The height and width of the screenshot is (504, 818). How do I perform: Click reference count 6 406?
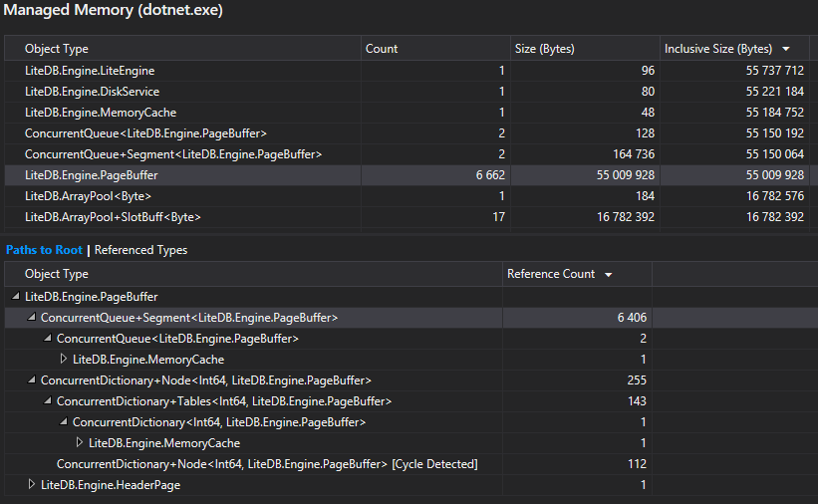[x=632, y=317]
